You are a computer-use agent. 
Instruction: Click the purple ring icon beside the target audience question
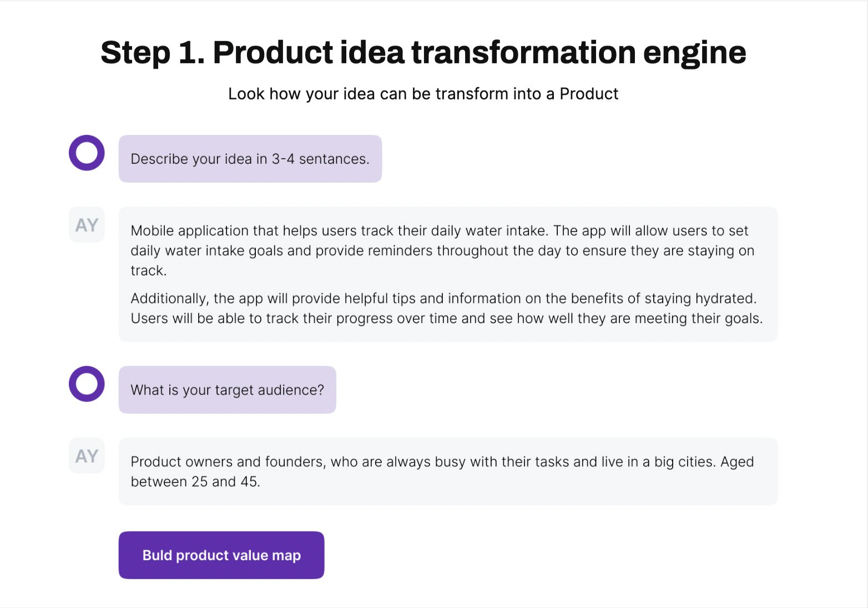click(87, 384)
